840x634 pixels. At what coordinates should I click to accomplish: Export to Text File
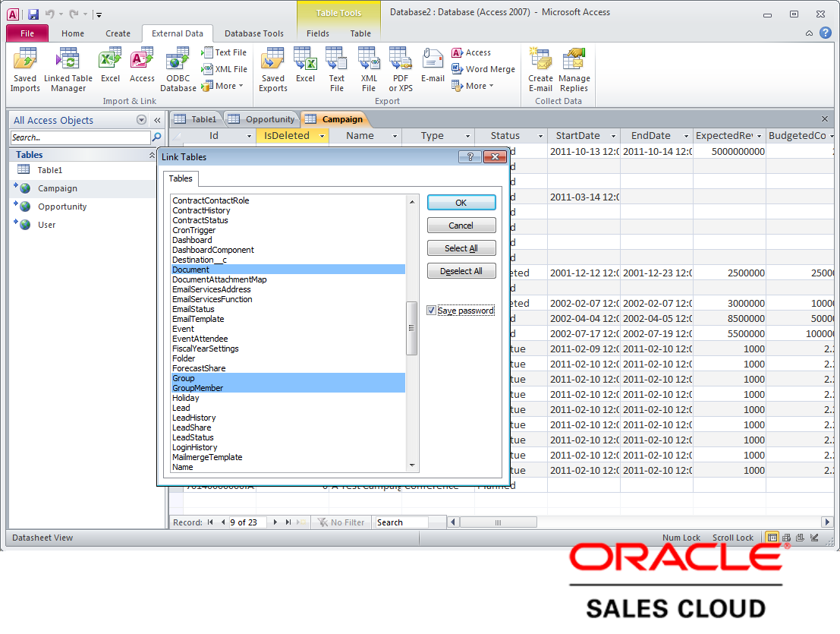(x=336, y=70)
